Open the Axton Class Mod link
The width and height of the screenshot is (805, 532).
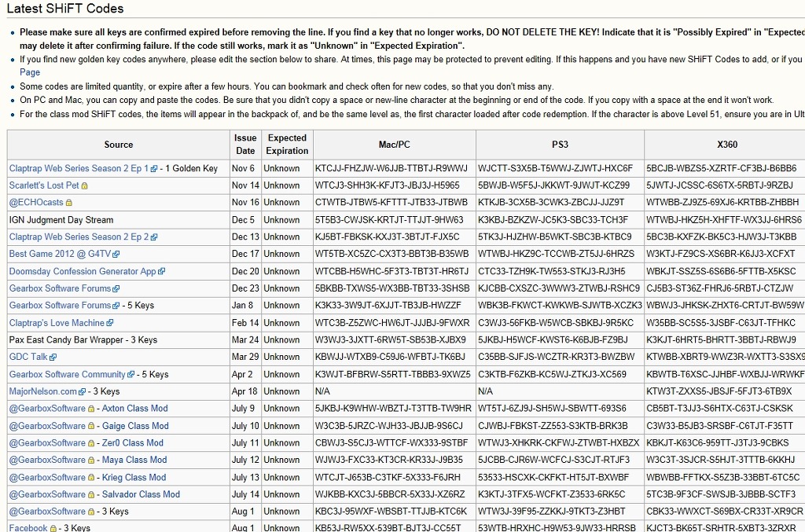click(135, 409)
